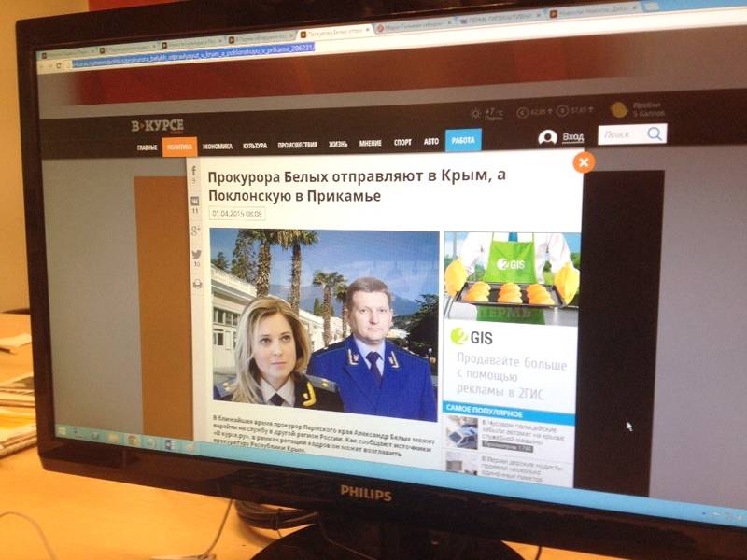747x560 pixels.
Task: Click the first popular news thumbnail
Action: click(461, 432)
